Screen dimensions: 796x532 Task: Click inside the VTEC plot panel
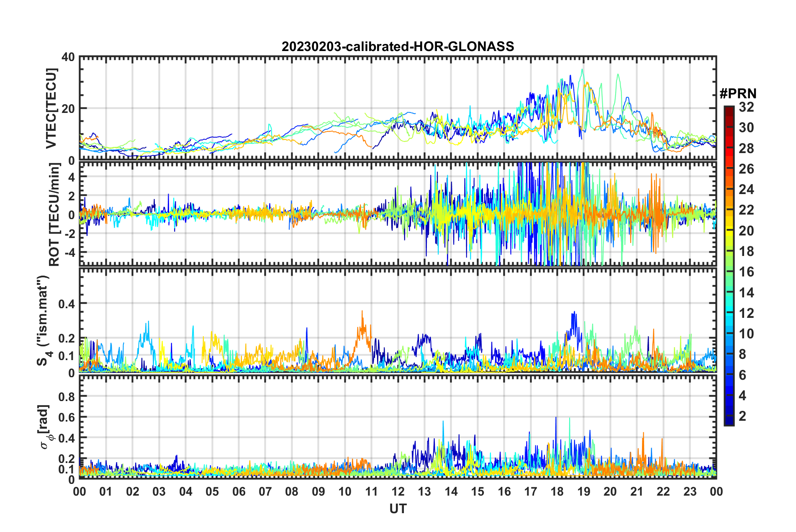tap(398, 108)
